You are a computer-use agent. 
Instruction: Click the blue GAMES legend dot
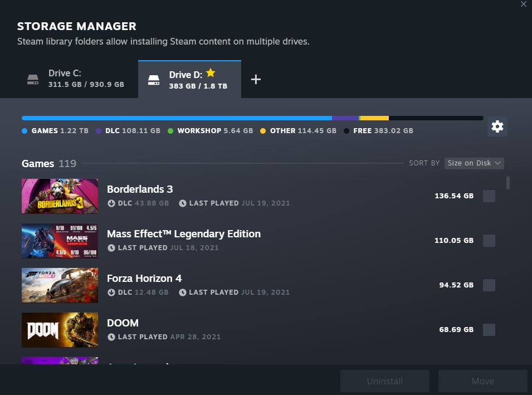pos(25,131)
